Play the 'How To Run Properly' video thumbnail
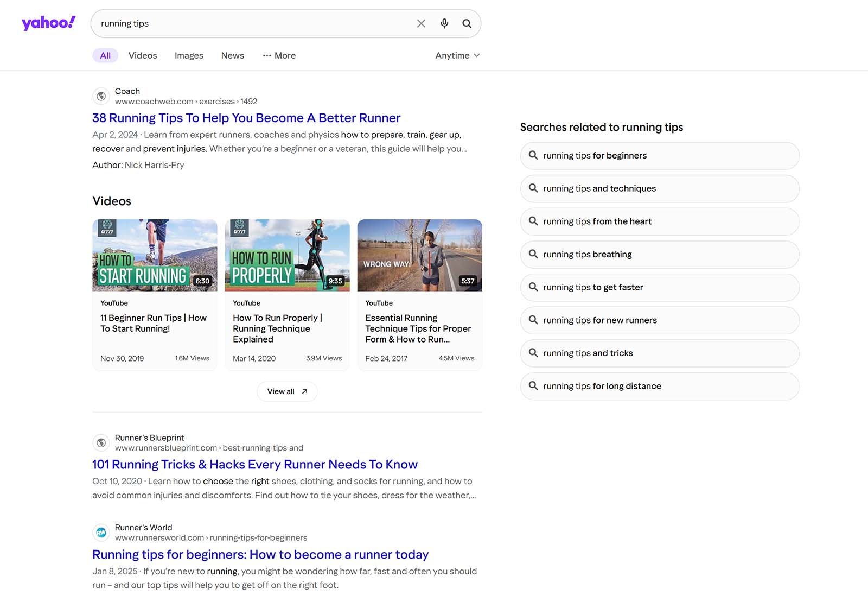Screen dimensions: 868x608 pyautogui.click(x=287, y=255)
